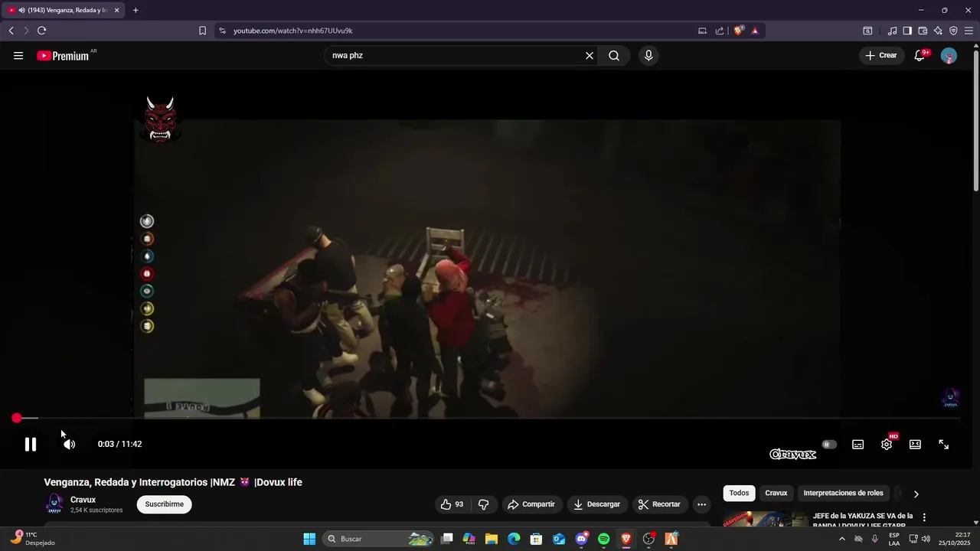Open the Crear upload button
Image resolution: width=980 pixels, height=551 pixels.
click(x=881, y=56)
